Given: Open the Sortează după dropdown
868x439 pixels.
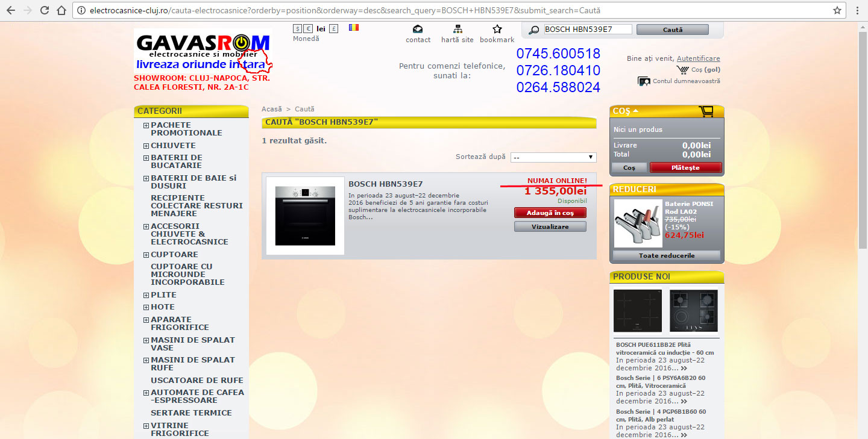Looking at the screenshot, I should [x=553, y=157].
